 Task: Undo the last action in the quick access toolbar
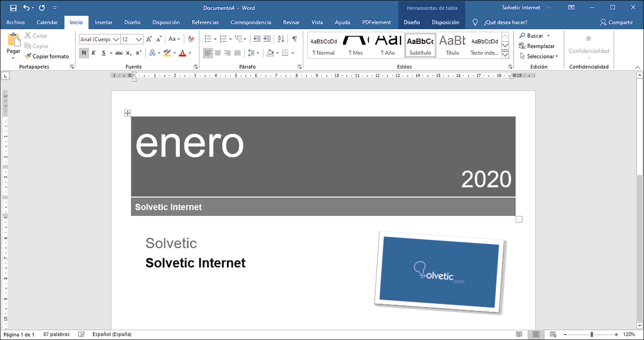click(x=26, y=8)
